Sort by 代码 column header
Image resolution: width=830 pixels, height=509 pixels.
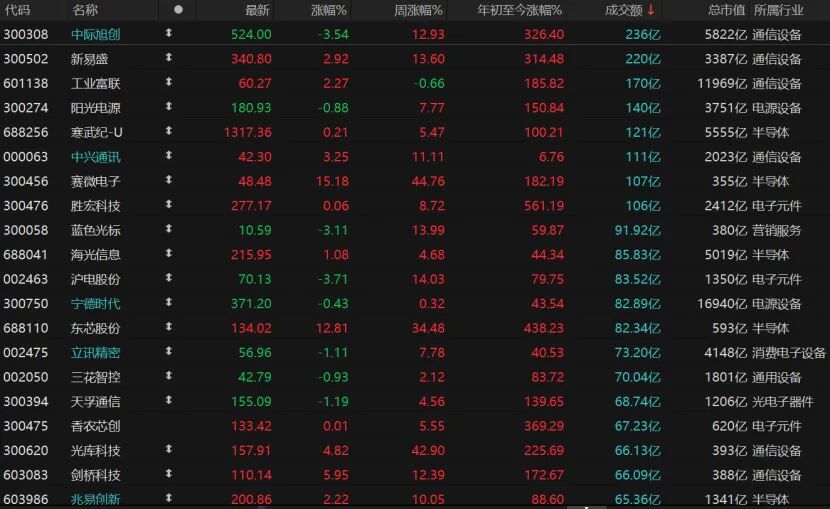click(x=17, y=10)
